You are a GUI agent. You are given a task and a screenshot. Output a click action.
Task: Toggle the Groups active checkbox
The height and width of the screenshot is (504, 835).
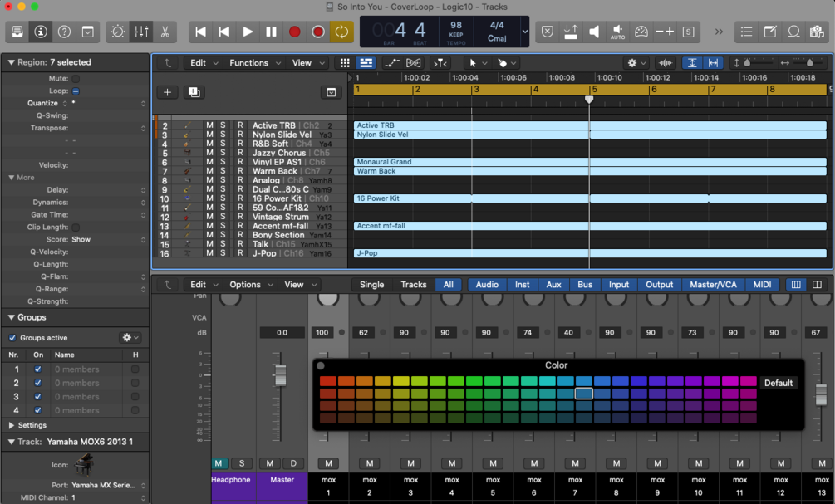pyautogui.click(x=12, y=338)
